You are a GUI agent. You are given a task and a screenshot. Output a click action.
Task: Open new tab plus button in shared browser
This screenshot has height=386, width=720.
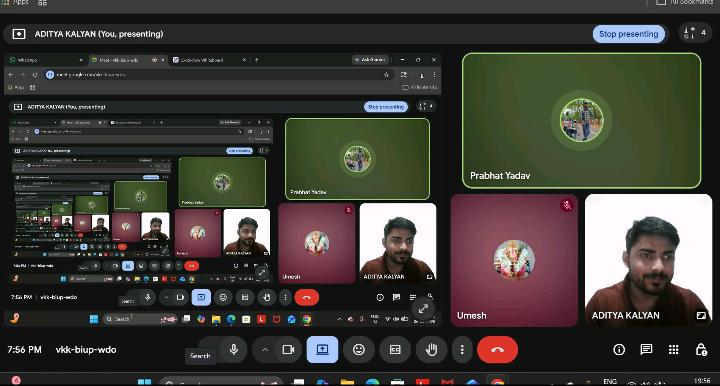[256, 60]
